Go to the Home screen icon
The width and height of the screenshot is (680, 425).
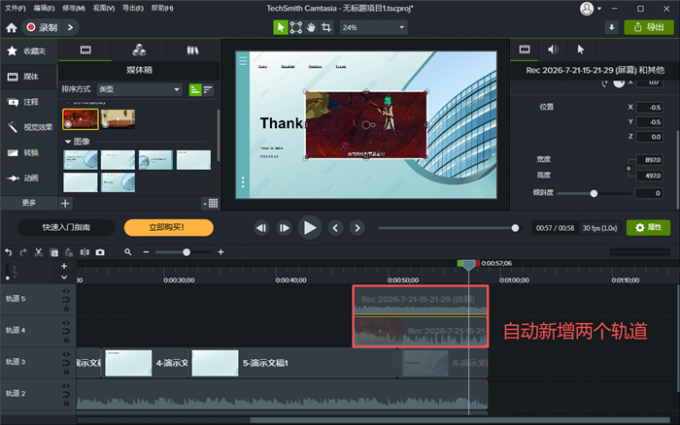pyautogui.click(x=12, y=28)
